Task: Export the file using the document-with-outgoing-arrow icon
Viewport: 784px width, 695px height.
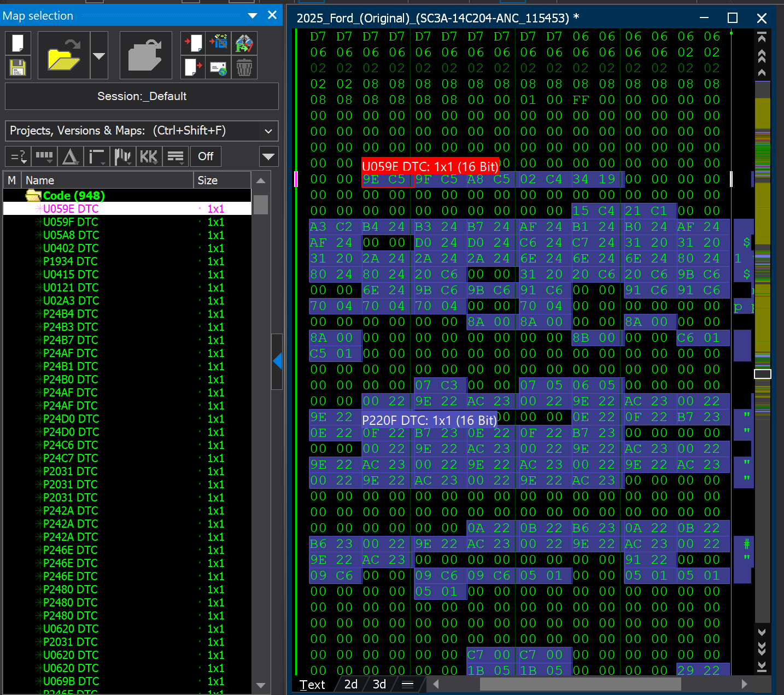Action: pyautogui.click(x=192, y=68)
